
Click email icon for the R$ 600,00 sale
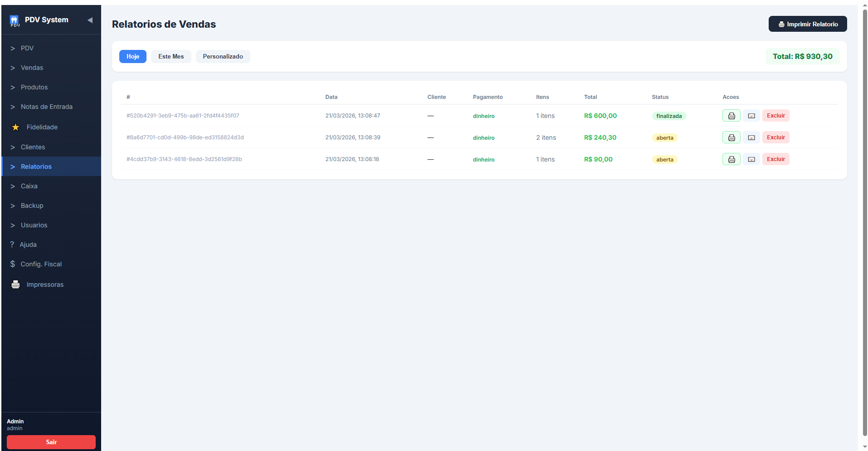[751, 116]
